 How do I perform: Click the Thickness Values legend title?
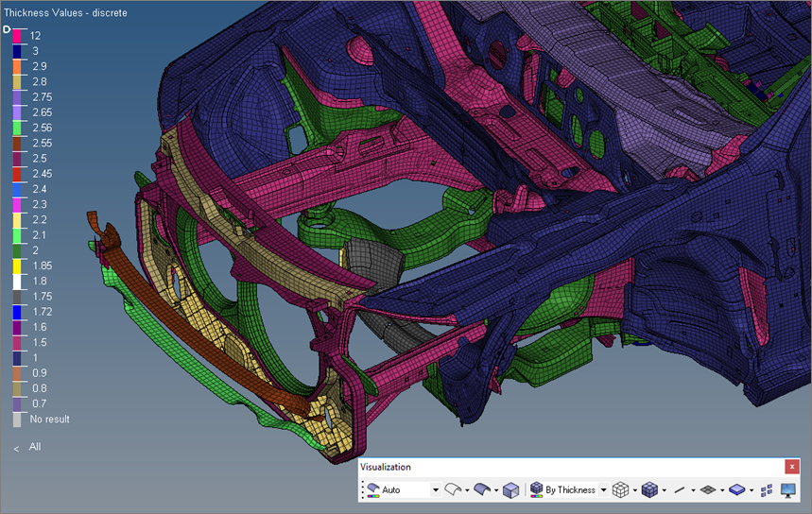[x=65, y=13]
